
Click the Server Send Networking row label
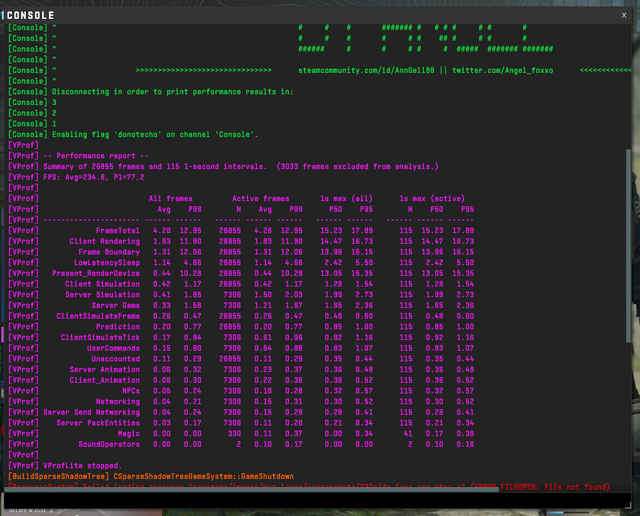point(91,412)
